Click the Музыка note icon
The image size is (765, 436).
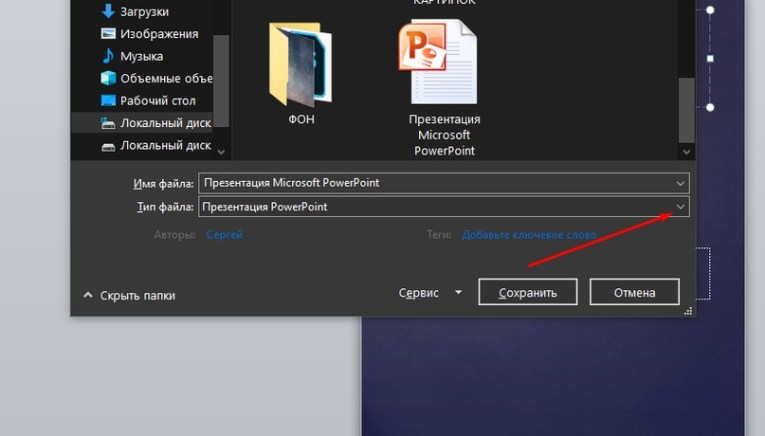tap(108, 56)
